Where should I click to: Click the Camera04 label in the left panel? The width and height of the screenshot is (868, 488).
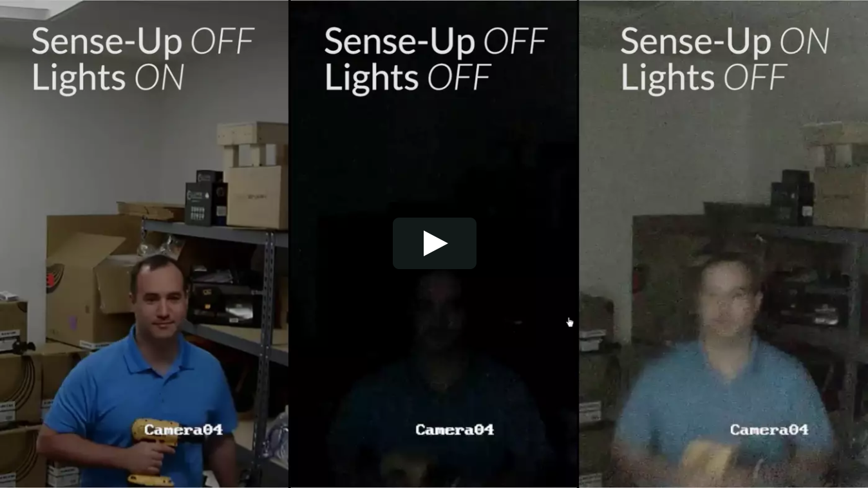(184, 429)
